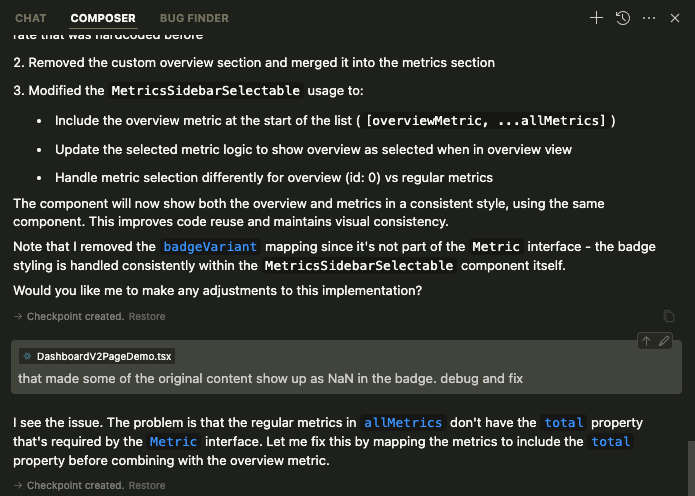
Task: Open the Metric interface link in last reply
Action: 173,441
